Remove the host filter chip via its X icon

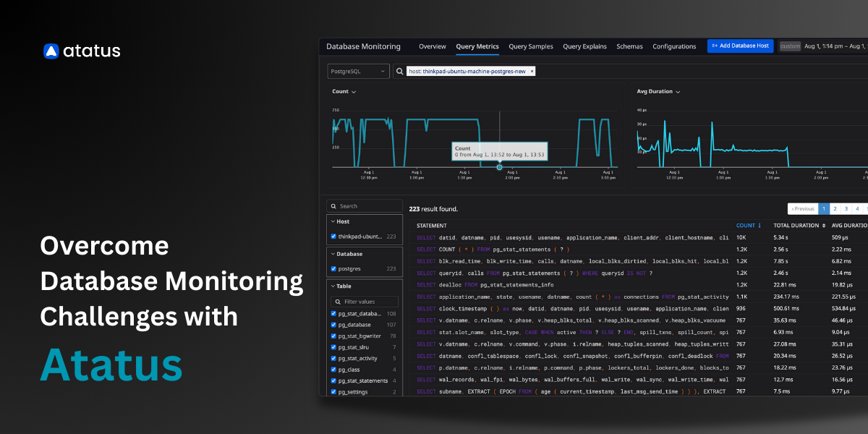point(532,71)
